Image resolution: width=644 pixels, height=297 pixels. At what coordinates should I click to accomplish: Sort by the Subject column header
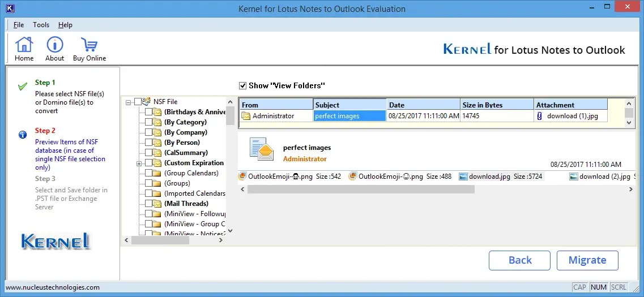pos(349,105)
